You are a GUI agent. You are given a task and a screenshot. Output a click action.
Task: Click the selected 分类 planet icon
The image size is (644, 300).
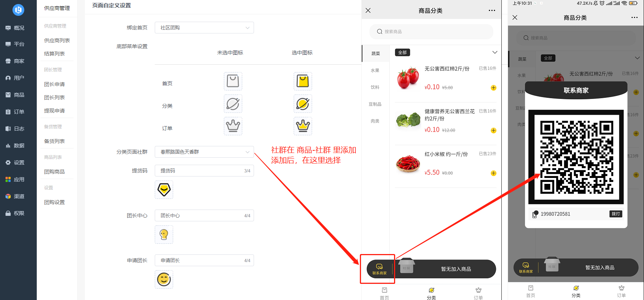pyautogui.click(x=303, y=104)
